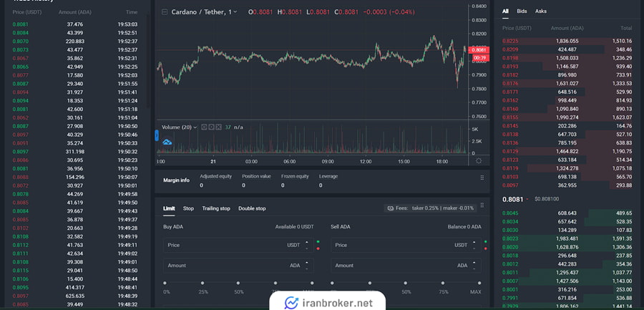Image resolution: width=644 pixels, height=310 pixels.
Task: Decrease the Buy ADA amount with the down arrow
Action: (x=306, y=268)
